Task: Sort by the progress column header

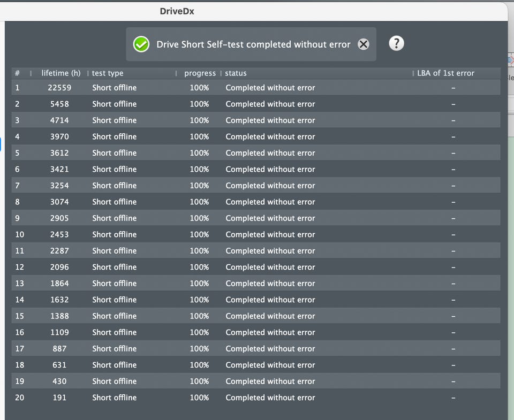Action: pos(200,73)
